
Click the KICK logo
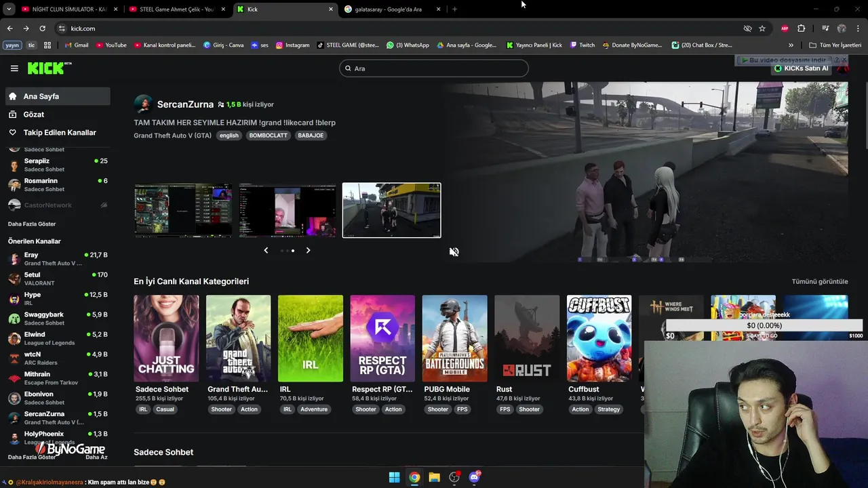tap(49, 68)
